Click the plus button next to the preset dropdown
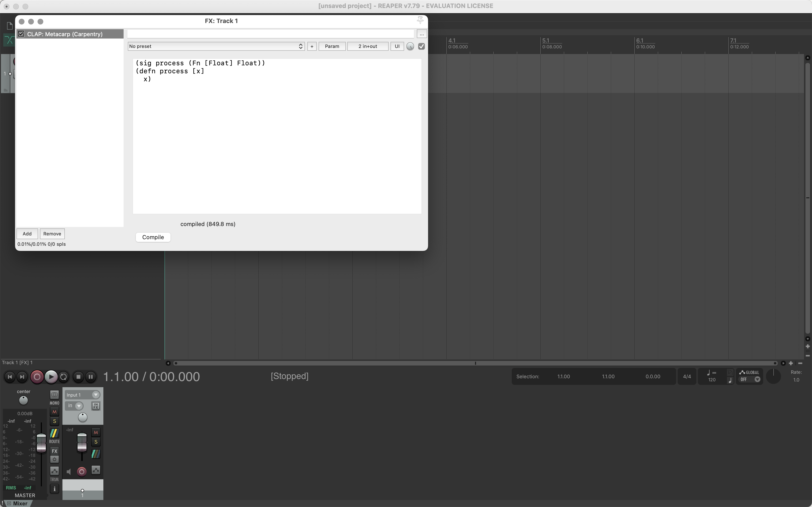The height and width of the screenshot is (507, 812). (x=312, y=46)
